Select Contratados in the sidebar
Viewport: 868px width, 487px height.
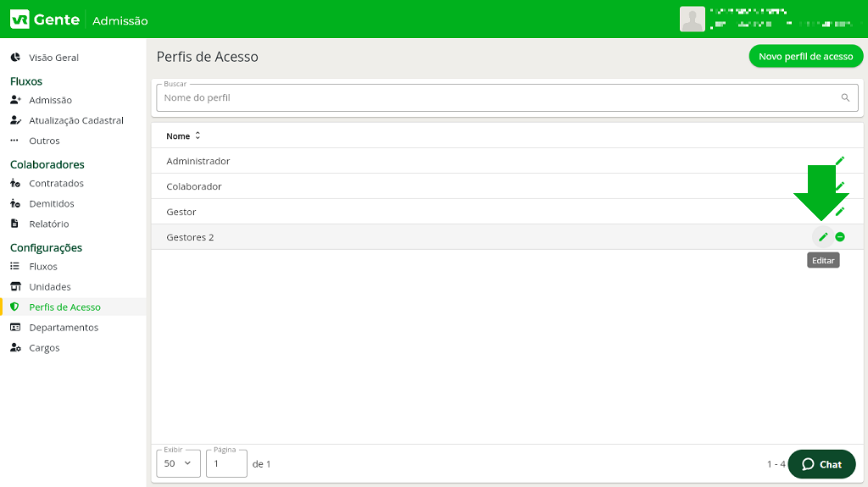coord(56,183)
